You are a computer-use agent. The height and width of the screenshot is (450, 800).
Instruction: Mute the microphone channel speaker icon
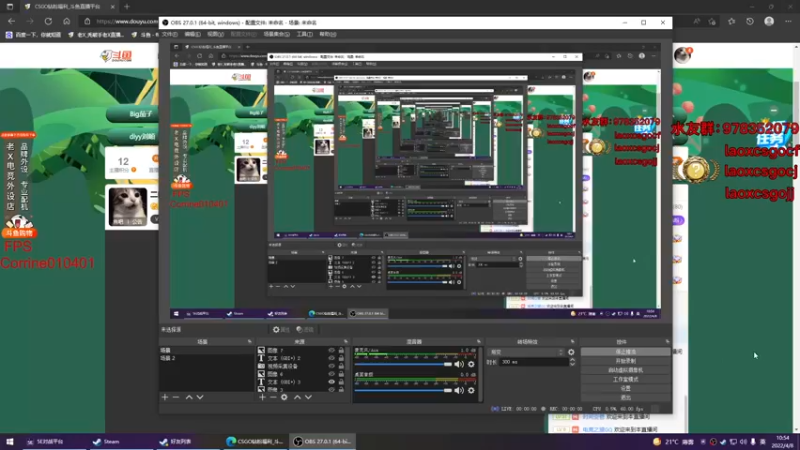(459, 364)
